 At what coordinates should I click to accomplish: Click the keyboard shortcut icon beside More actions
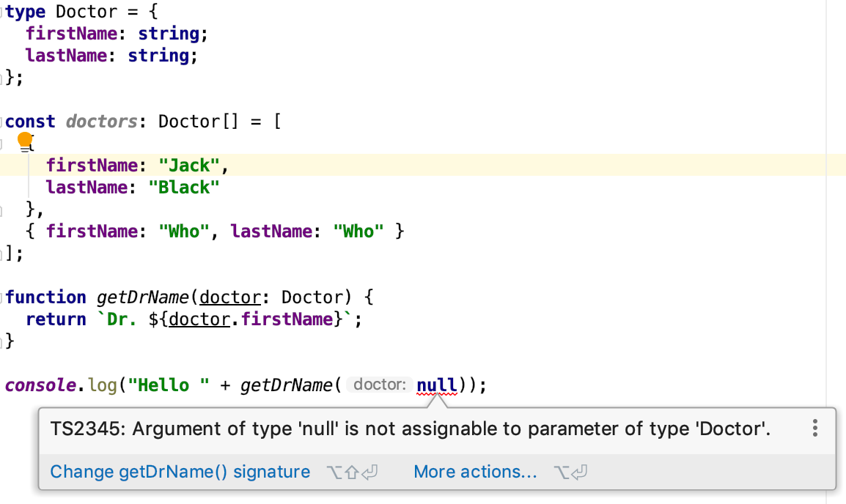(x=570, y=472)
